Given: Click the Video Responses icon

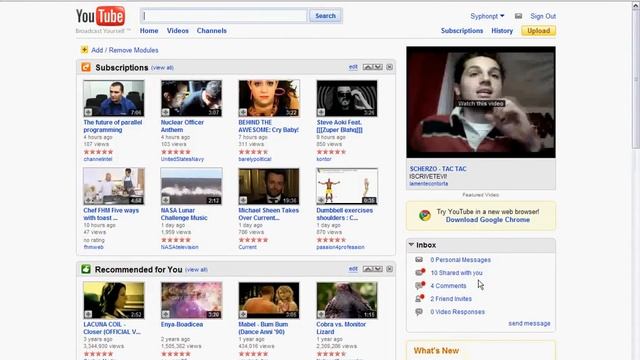Looking at the screenshot, I should point(419,312).
